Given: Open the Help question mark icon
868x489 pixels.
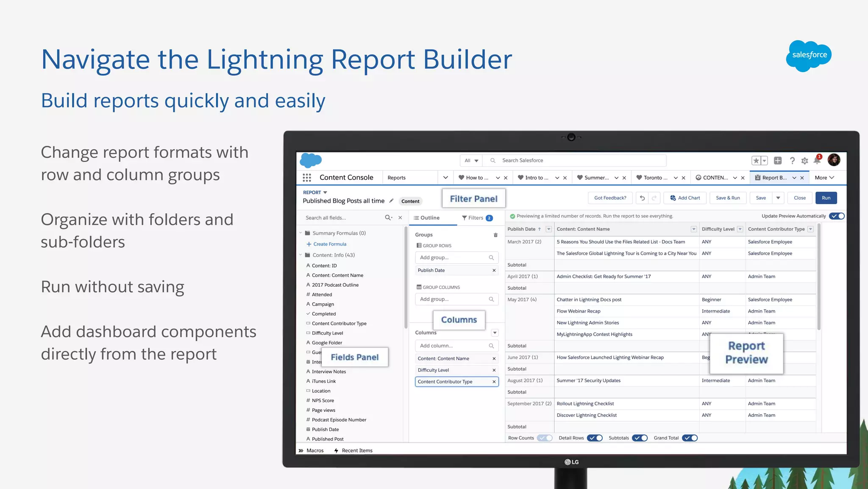Looking at the screenshot, I should tap(792, 160).
